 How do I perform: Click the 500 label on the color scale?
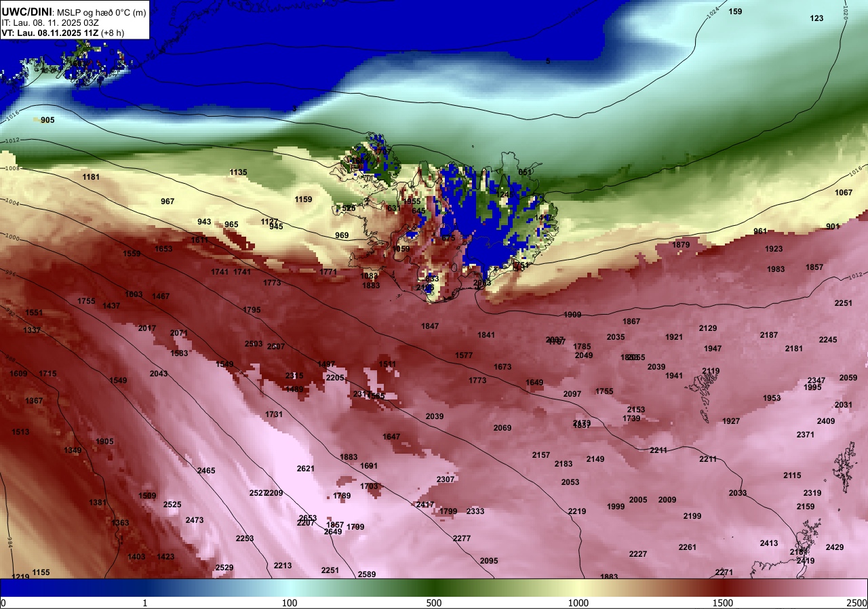[434, 603]
